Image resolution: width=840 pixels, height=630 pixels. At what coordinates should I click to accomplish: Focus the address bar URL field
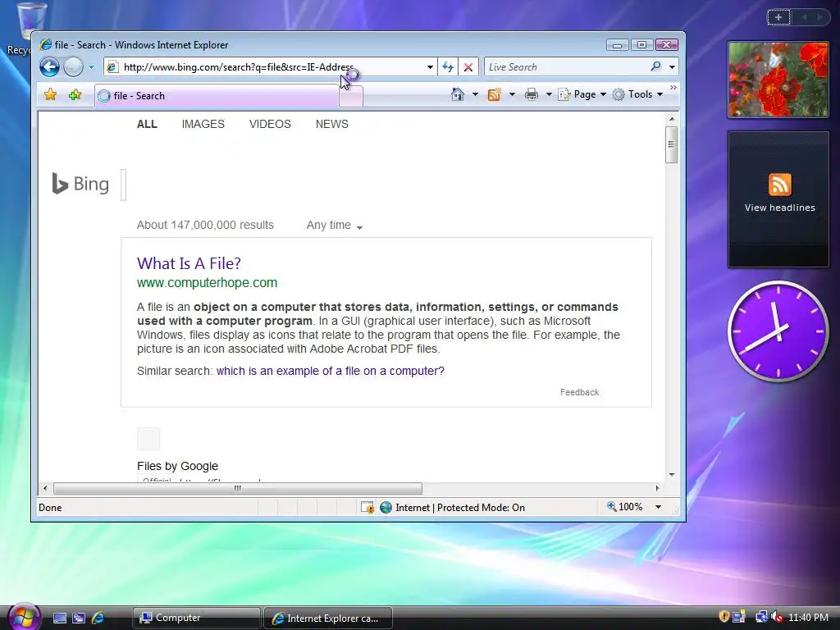272,67
